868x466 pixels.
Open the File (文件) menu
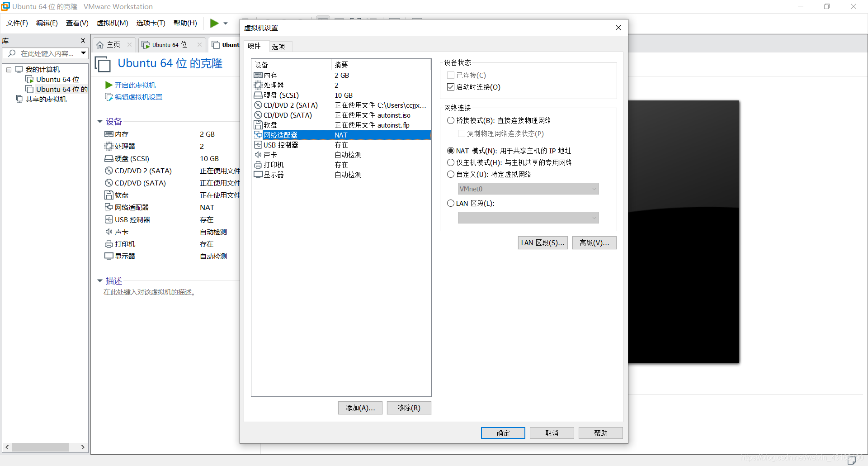(x=17, y=23)
